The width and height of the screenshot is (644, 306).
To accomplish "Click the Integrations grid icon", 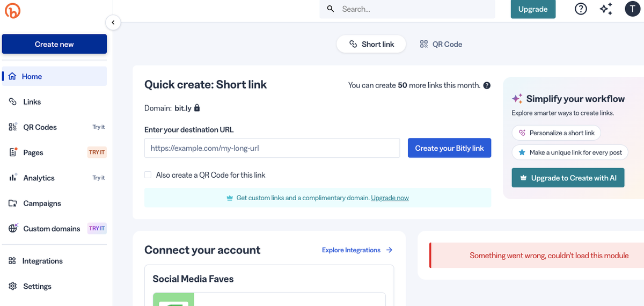I will click(x=12, y=261).
